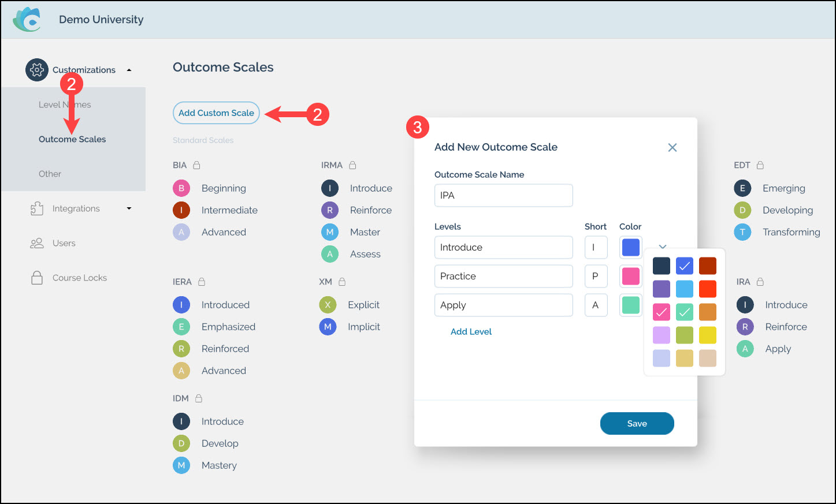Click the lock icon next to BIA
This screenshot has width=836, height=504.
point(196,165)
